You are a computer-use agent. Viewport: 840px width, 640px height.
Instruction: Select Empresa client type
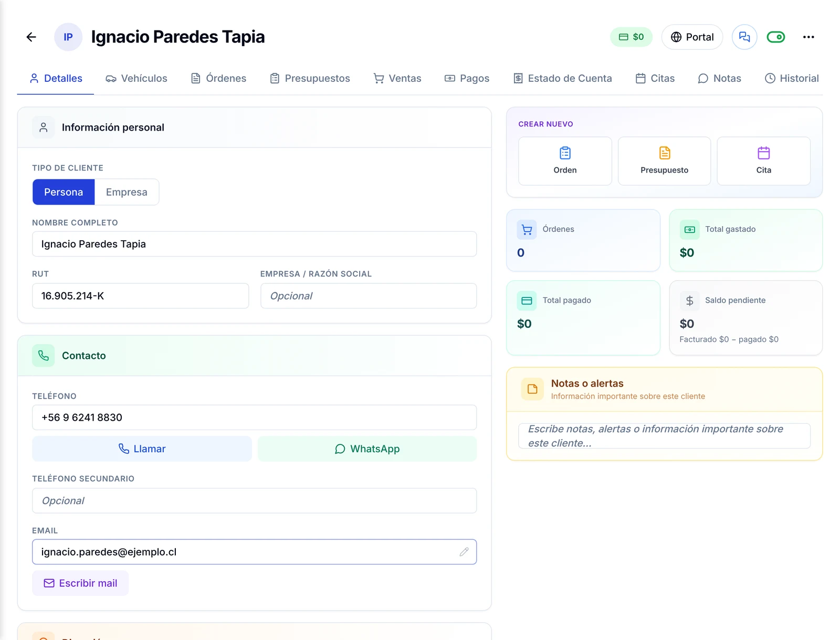pyautogui.click(x=127, y=192)
